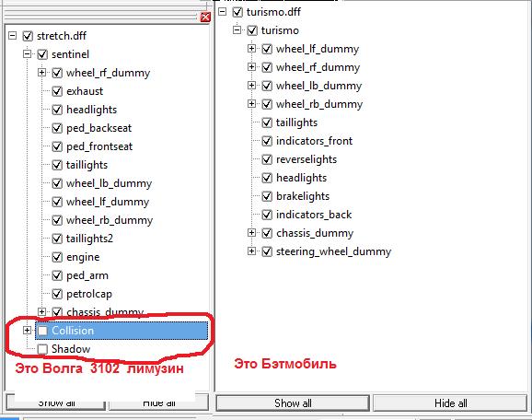This screenshot has width=532, height=420.
Task: Collapse the turismo.dff root node
Action: pos(222,12)
